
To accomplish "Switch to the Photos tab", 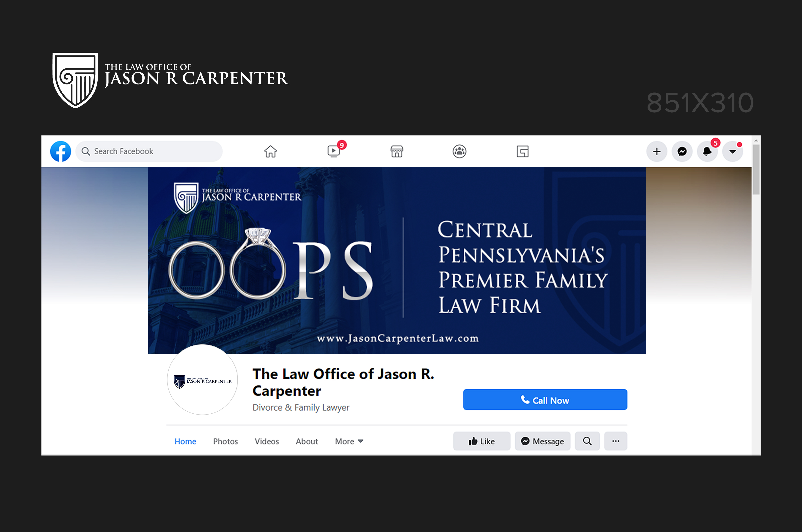I will coord(225,441).
